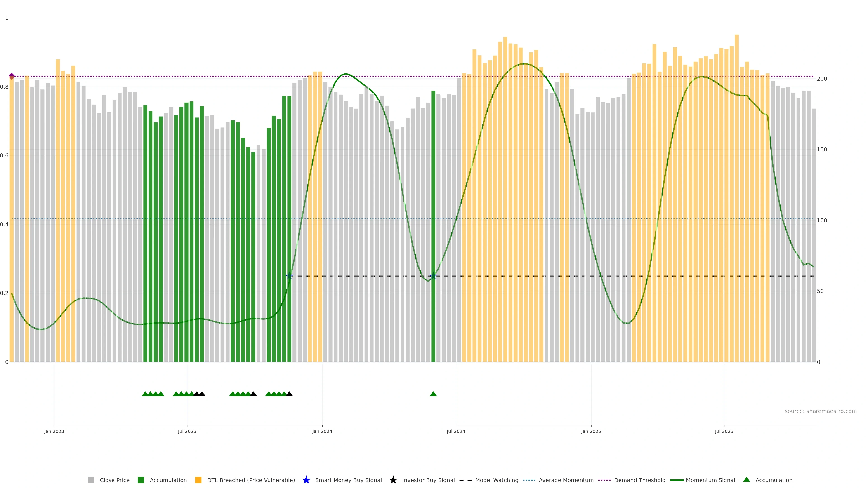Toggle the Close Price legend label
Image resolution: width=868 pixels, height=488 pixels.
pyautogui.click(x=115, y=480)
